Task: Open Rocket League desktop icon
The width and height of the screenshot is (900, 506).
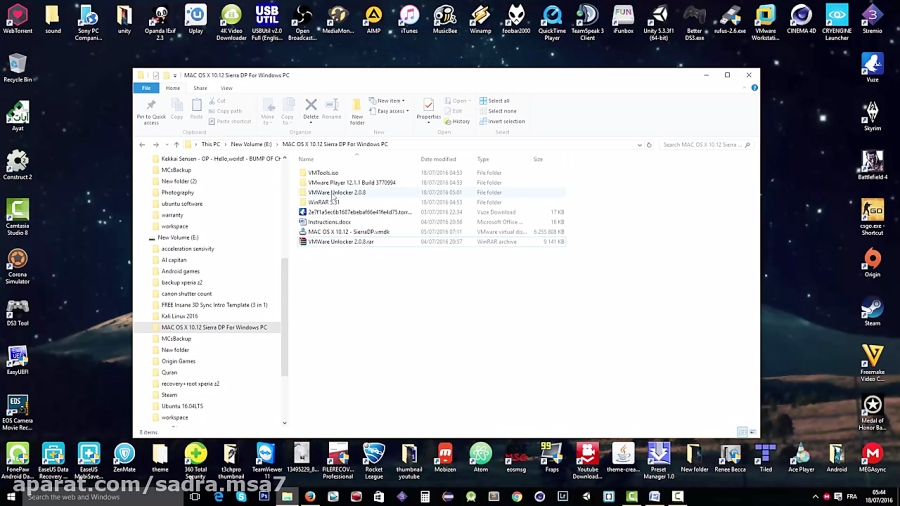Action: click(x=374, y=461)
